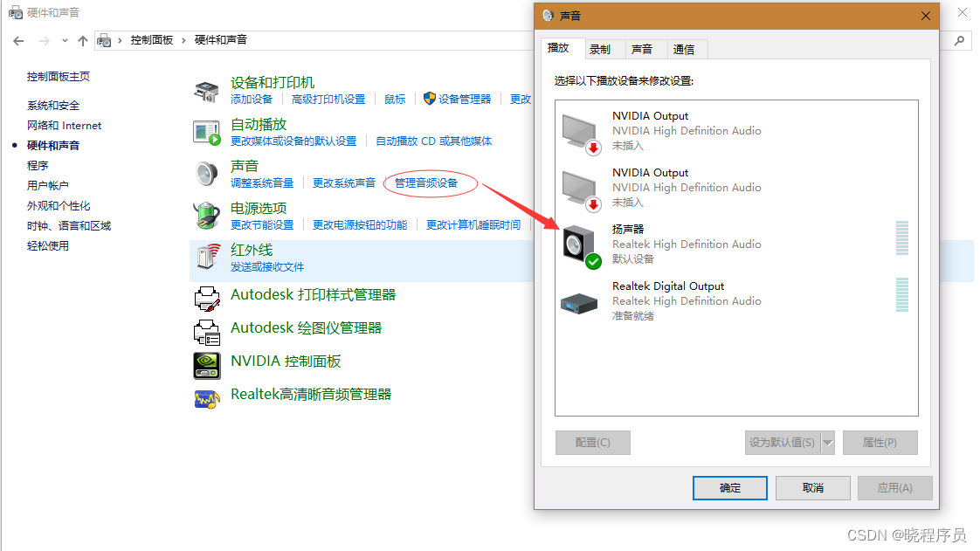Click 硬件和声音 in the address breadcrumb

click(221, 40)
